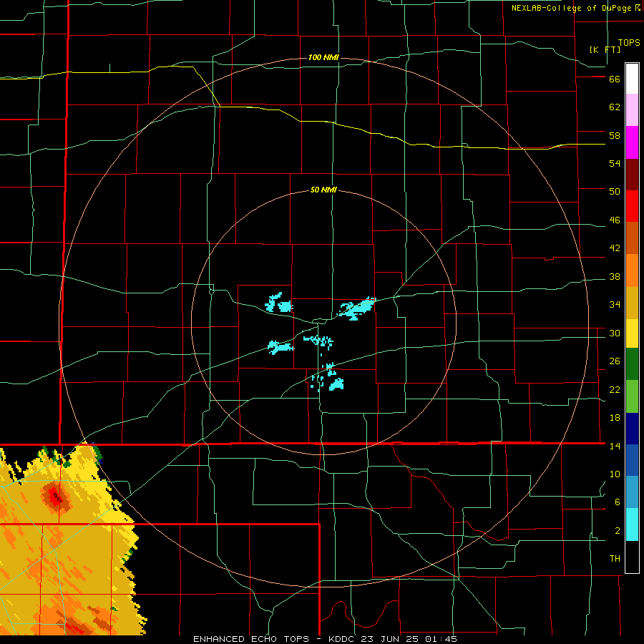Click the NEXLAB-College of DuPage label
The image size is (644, 644).
571,8
